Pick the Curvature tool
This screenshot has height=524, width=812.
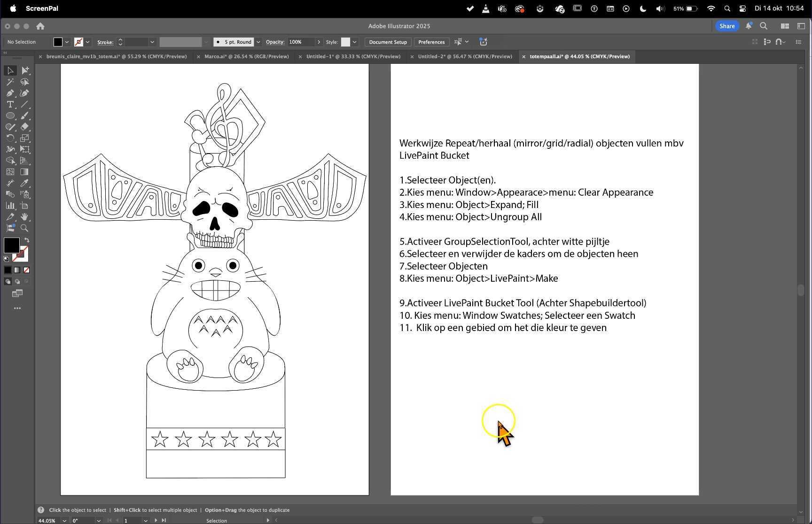(x=24, y=93)
